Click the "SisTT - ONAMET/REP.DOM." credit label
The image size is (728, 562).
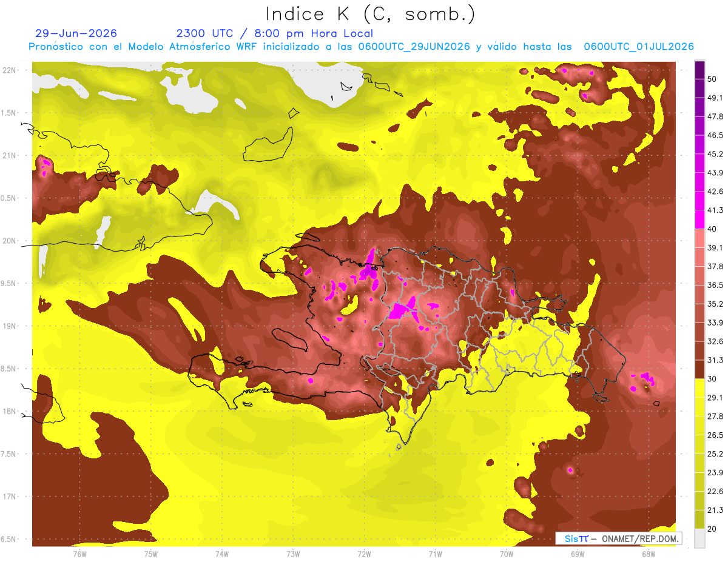(619, 538)
